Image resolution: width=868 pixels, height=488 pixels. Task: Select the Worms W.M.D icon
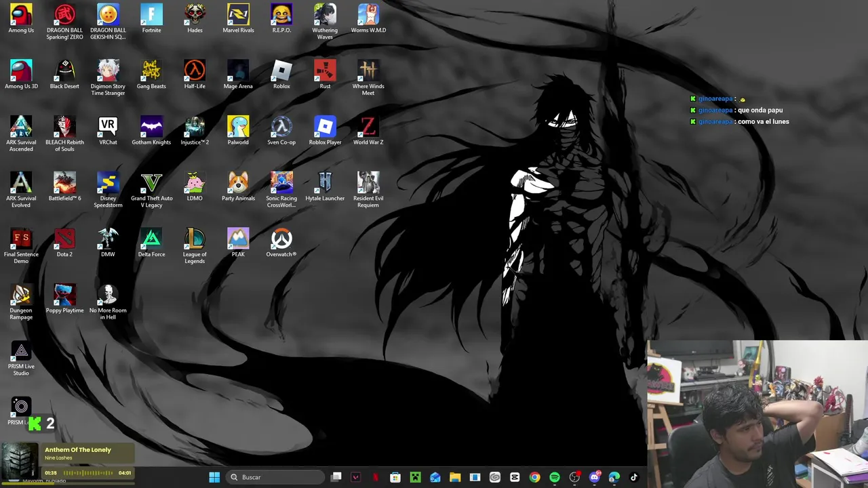pos(368,19)
